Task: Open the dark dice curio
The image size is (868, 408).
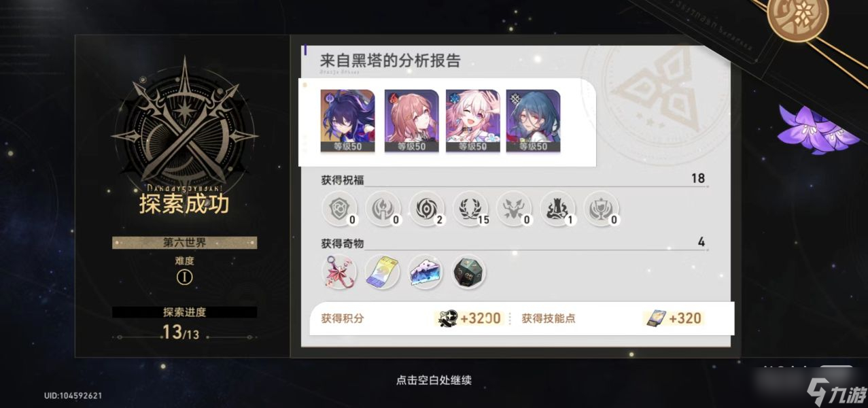Action: pos(469,272)
